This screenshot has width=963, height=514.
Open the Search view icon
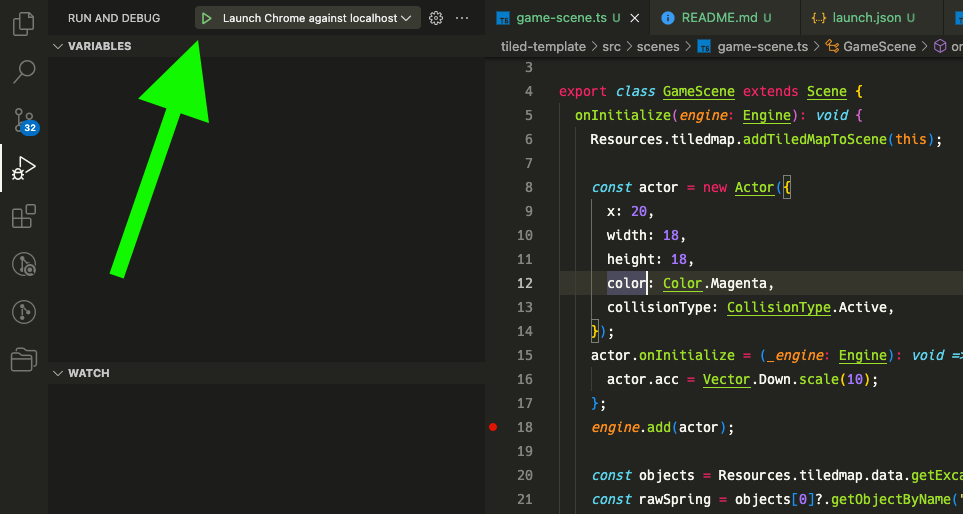23,71
